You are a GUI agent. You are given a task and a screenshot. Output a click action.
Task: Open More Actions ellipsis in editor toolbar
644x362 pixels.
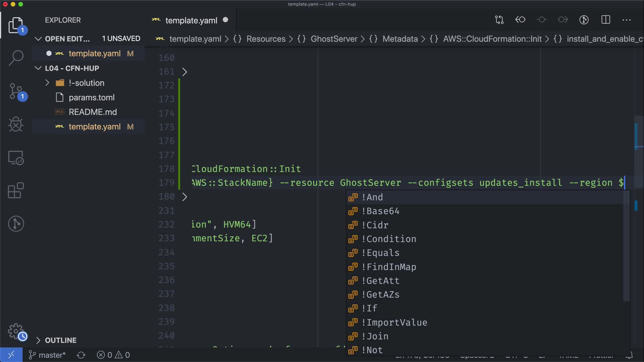click(x=626, y=20)
